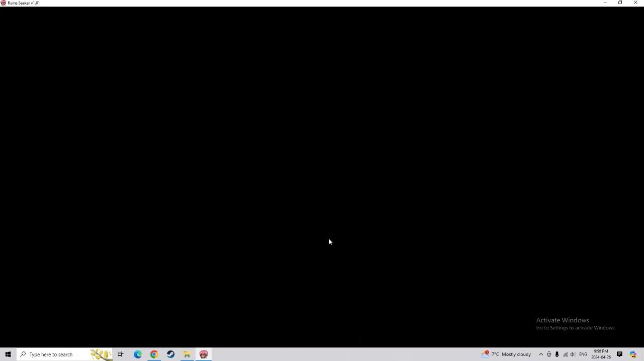
Task: Open the notification Action Center
Action: tap(619, 354)
